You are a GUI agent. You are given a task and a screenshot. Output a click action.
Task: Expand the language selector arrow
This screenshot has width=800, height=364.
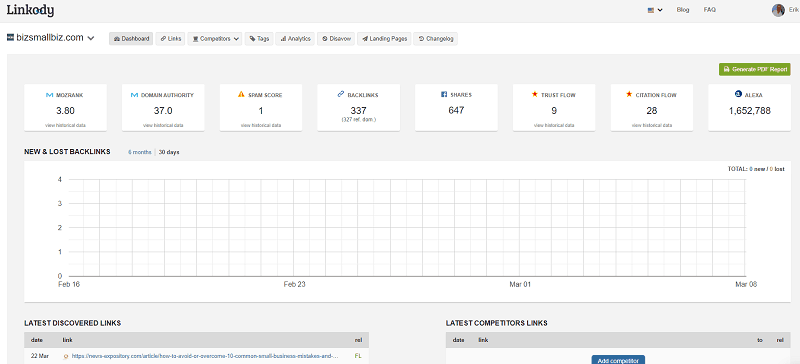[x=660, y=10]
